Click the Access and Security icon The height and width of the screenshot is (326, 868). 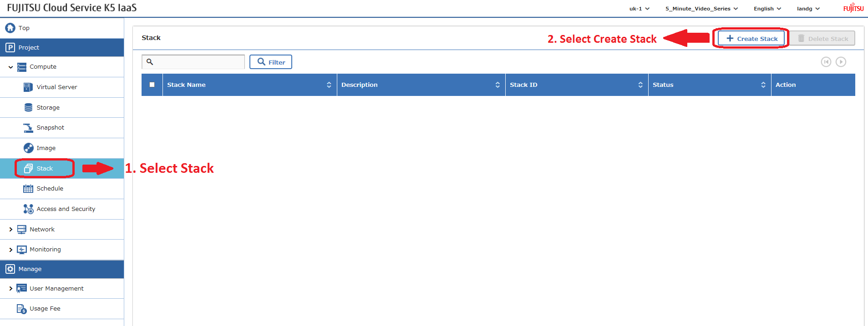[x=28, y=209]
